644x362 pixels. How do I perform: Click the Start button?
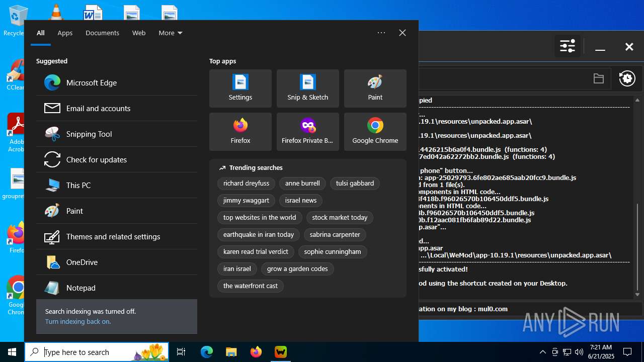coord(12,352)
